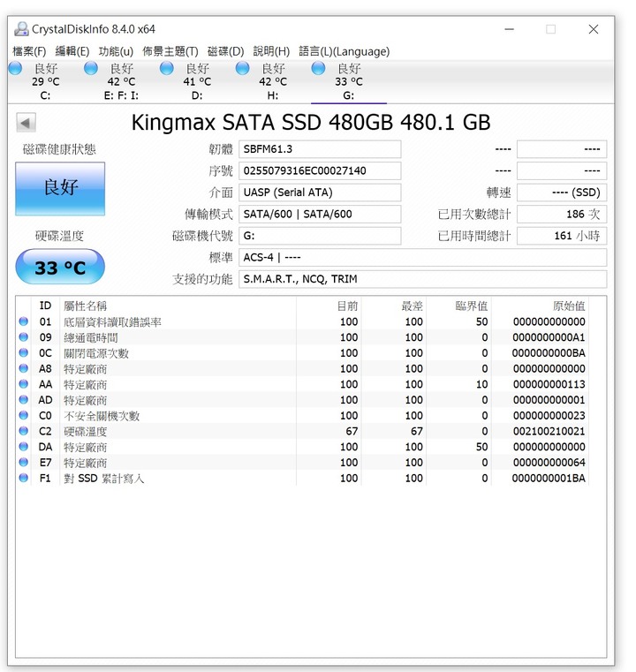636x672 pixels.
Task: Select the 對 SSD 累計寫入 attribute row
Action: pos(302,478)
